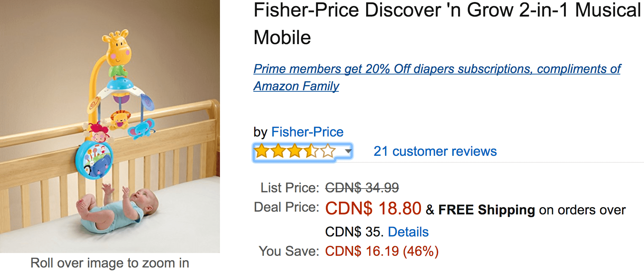The width and height of the screenshot is (644, 273).
Task: Open the Fisher-Price brand link
Action: click(x=307, y=132)
